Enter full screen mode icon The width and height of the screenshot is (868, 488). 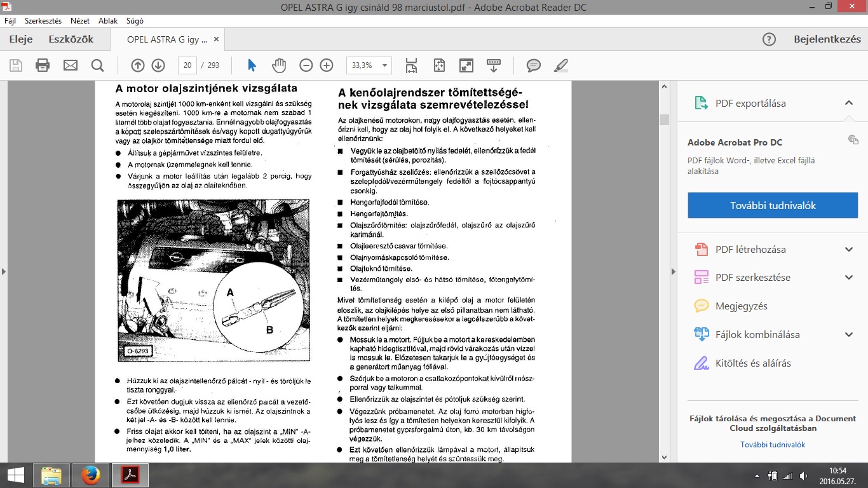(466, 65)
